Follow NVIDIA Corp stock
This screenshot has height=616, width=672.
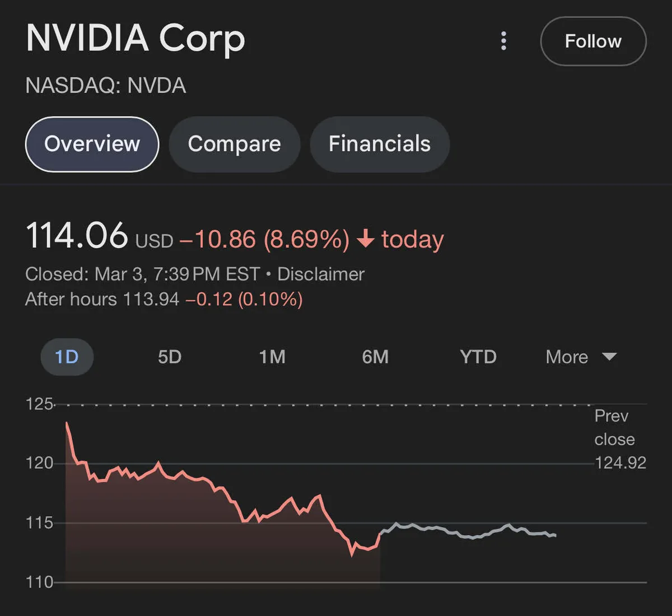tap(593, 41)
